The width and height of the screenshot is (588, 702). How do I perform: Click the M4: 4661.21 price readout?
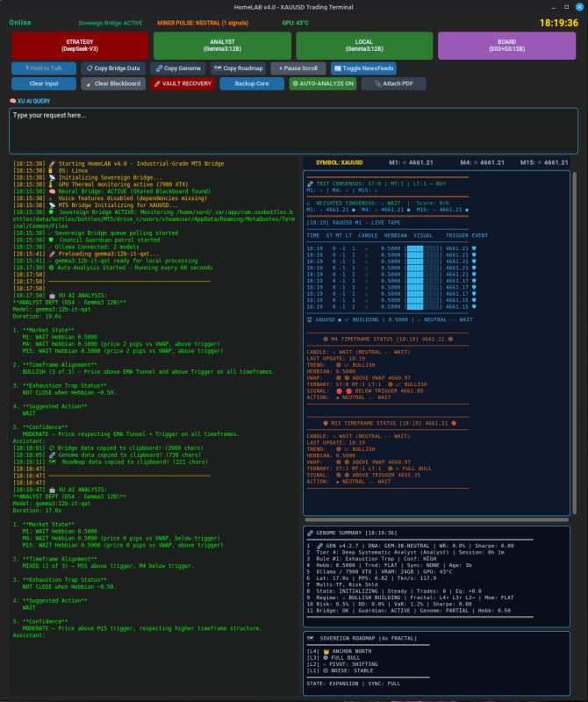(482, 162)
